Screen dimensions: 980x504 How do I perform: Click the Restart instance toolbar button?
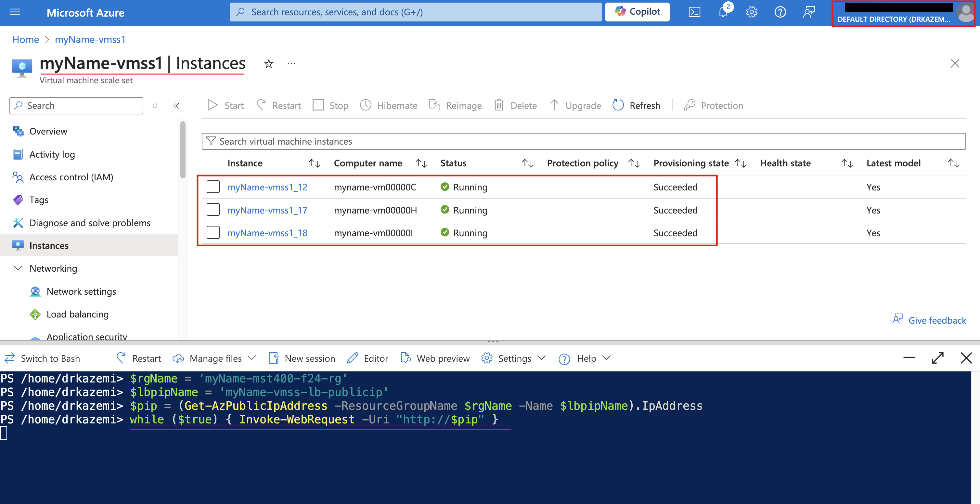pyautogui.click(x=278, y=105)
